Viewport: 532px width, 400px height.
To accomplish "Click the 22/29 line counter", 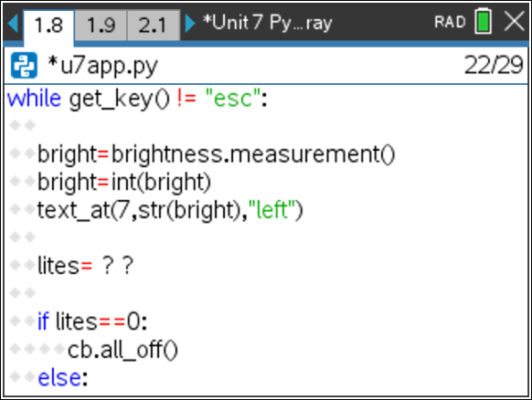I will (494, 65).
